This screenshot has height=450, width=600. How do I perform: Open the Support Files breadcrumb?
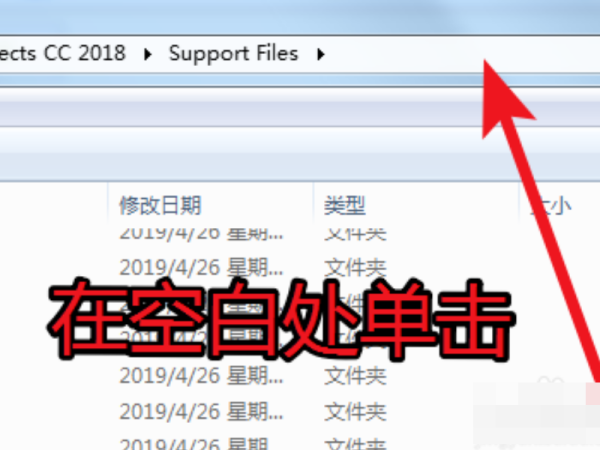pyautogui.click(x=233, y=54)
